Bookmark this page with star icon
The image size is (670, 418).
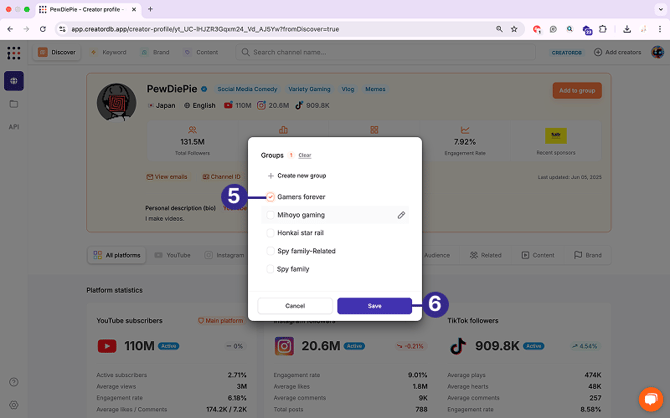coord(514,29)
